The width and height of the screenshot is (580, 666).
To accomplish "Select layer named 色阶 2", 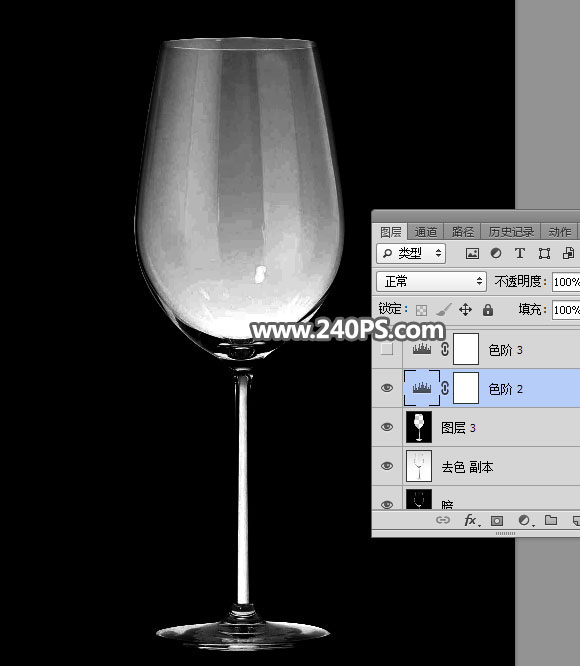I will [506, 389].
